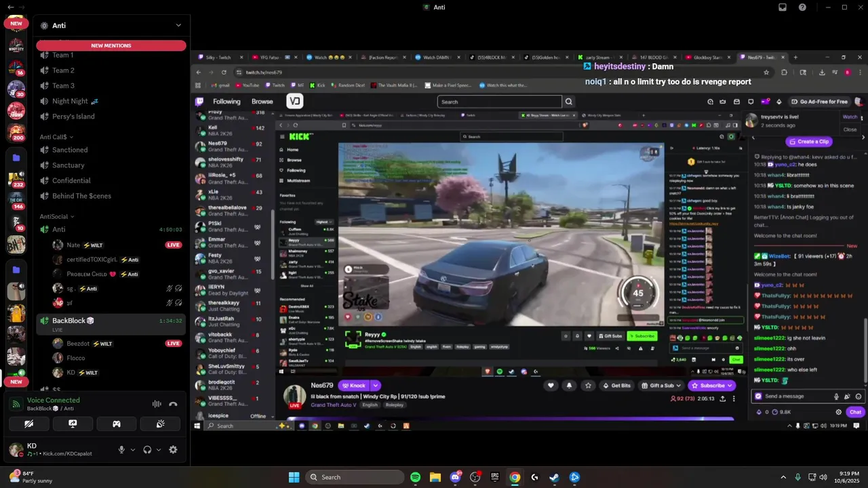Select the Glockboy browser tab
868x488 pixels.
tap(709, 58)
